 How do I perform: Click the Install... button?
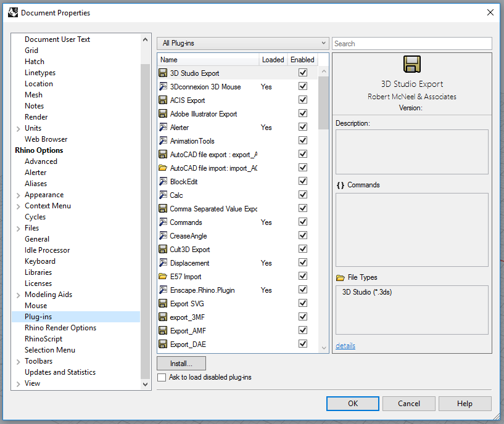click(x=181, y=364)
